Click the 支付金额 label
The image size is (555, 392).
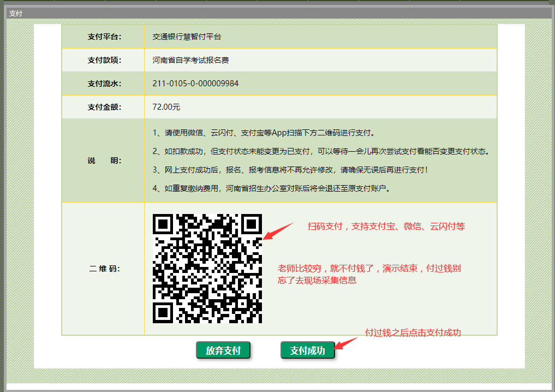pyautogui.click(x=103, y=107)
